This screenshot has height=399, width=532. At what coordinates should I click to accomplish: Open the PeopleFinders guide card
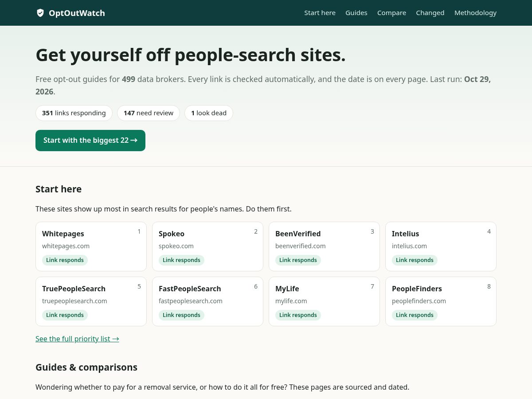441,301
